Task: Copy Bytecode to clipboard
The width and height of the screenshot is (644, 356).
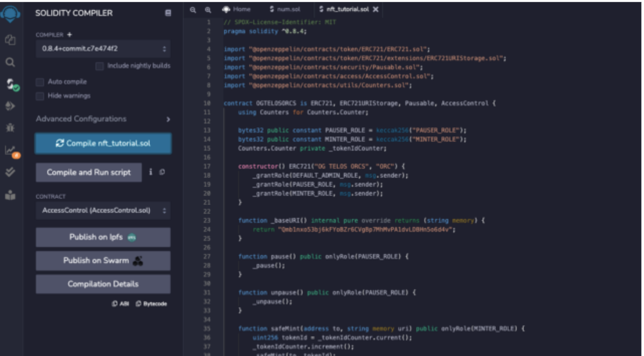Action: [x=151, y=304]
